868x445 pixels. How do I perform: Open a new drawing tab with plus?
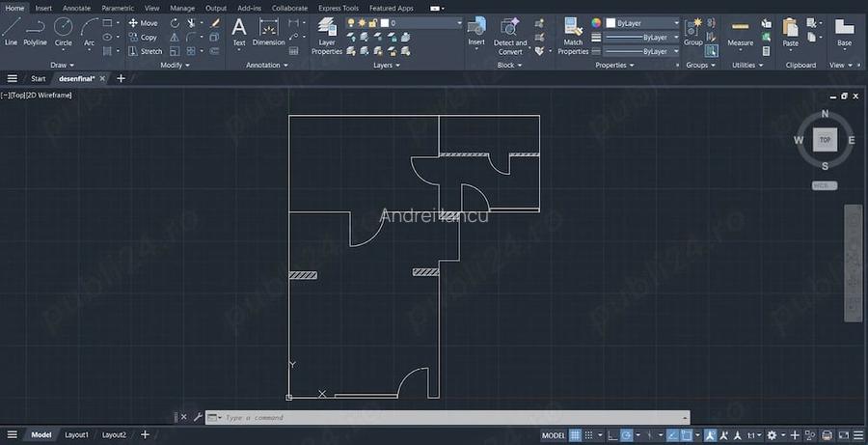pos(121,79)
